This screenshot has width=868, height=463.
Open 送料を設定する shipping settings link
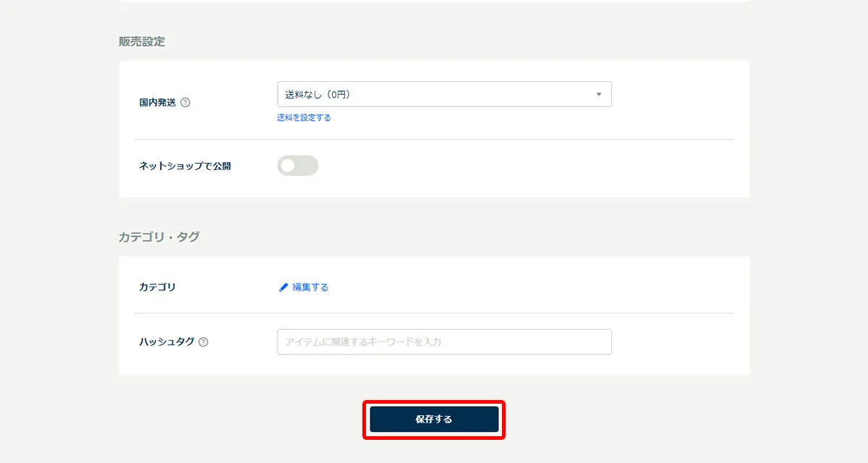(x=304, y=117)
